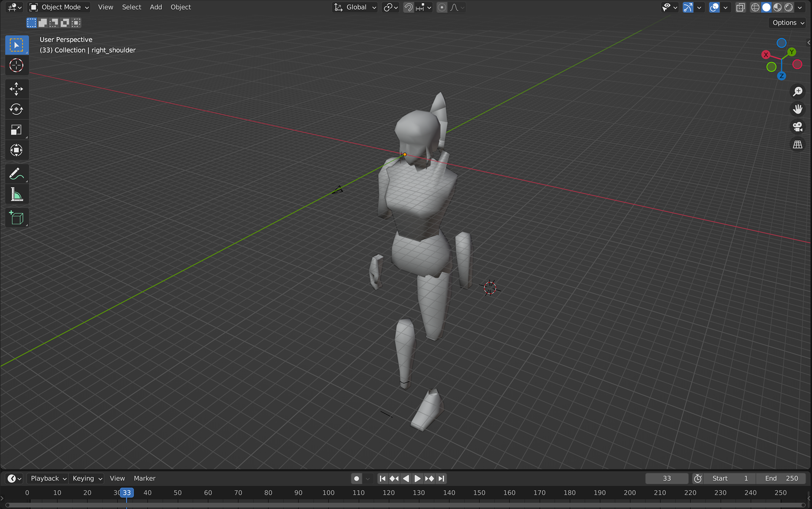The height and width of the screenshot is (509, 812).
Task: Select the Scale tool
Action: 16,129
